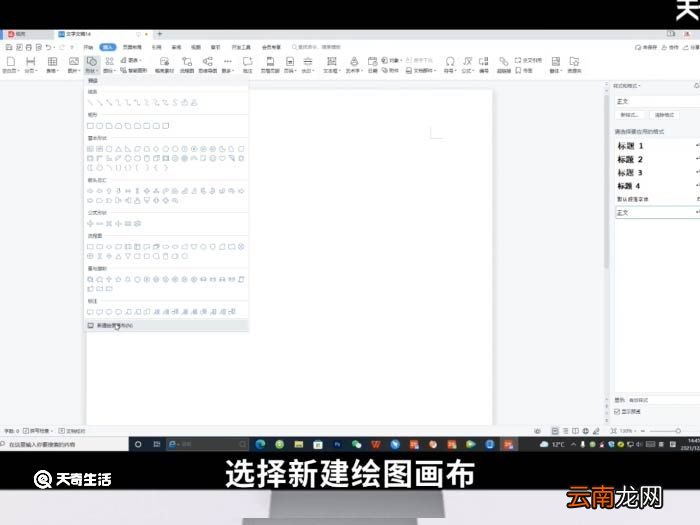This screenshot has height=525, width=700.
Task: Open the Docer materials icon
Action: click(164, 65)
